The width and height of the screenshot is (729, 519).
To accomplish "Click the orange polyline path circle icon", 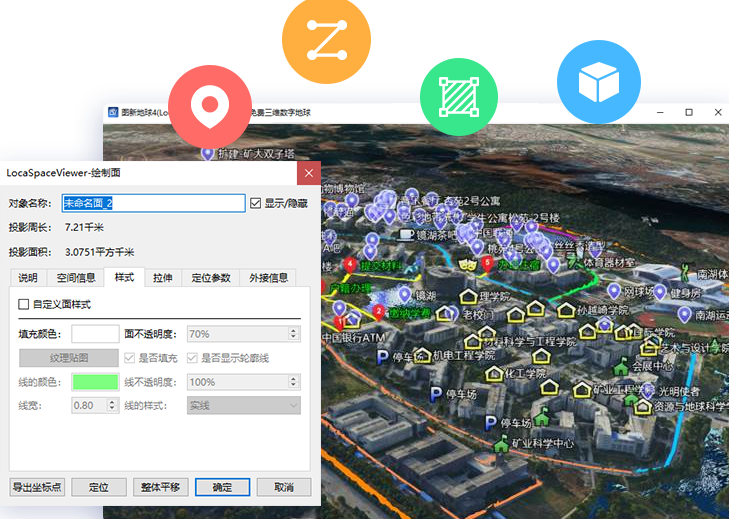I will pos(326,39).
